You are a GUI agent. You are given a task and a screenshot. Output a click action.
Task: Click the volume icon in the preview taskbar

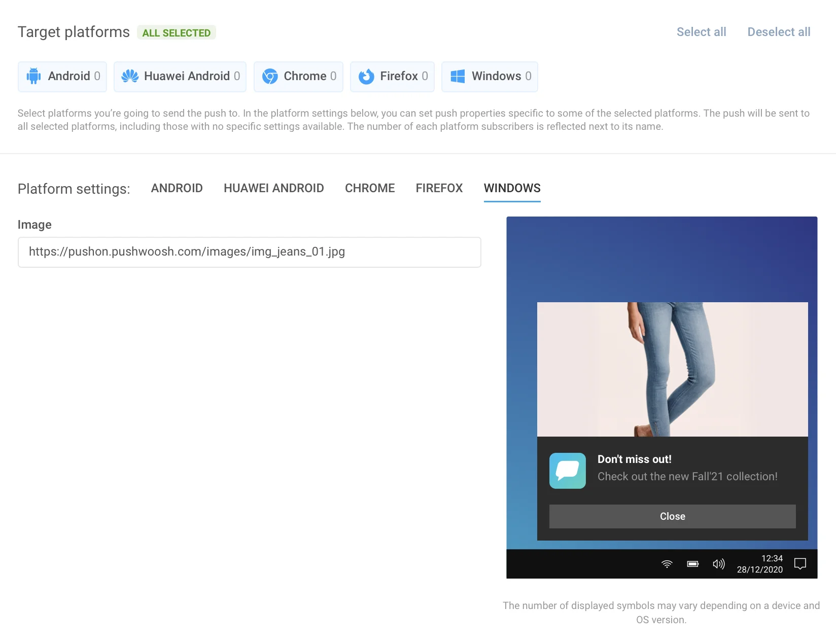coord(719,563)
